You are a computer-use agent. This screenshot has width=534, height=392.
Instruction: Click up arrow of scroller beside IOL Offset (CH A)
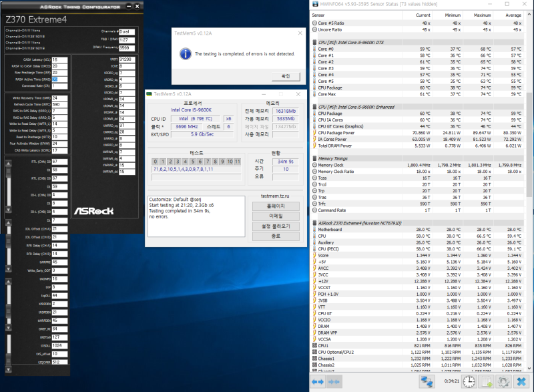9,223
